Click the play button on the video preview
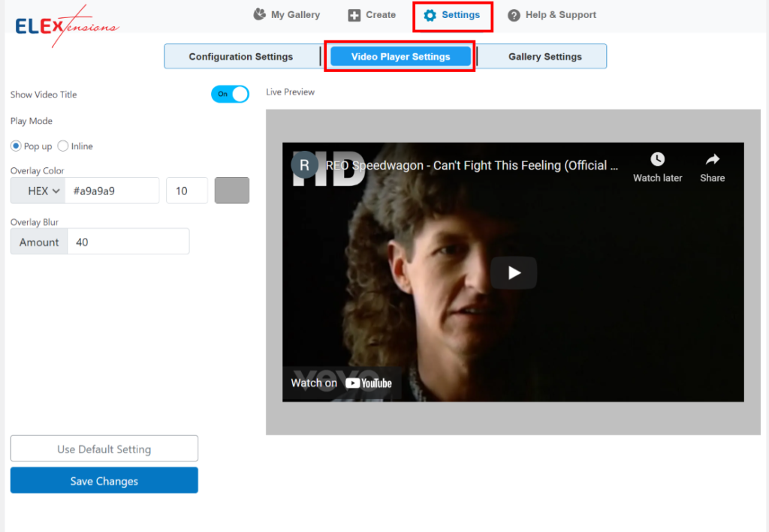The height and width of the screenshot is (532, 769). 514,272
